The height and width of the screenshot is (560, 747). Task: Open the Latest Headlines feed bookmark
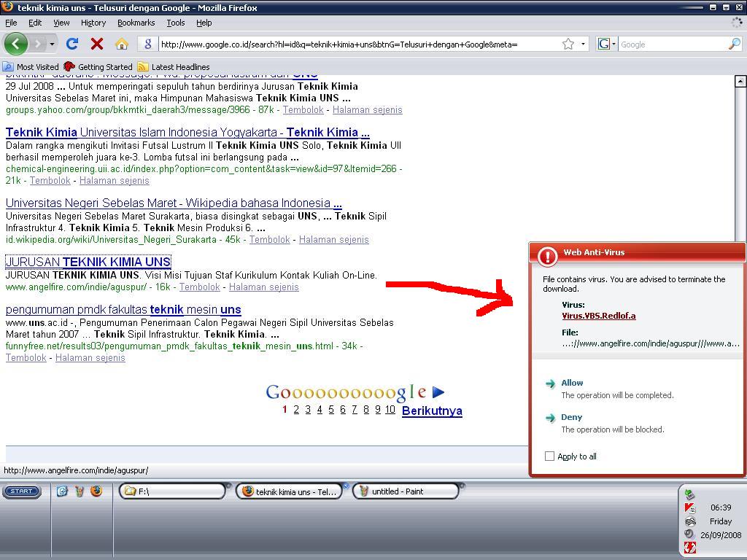pyautogui.click(x=174, y=66)
